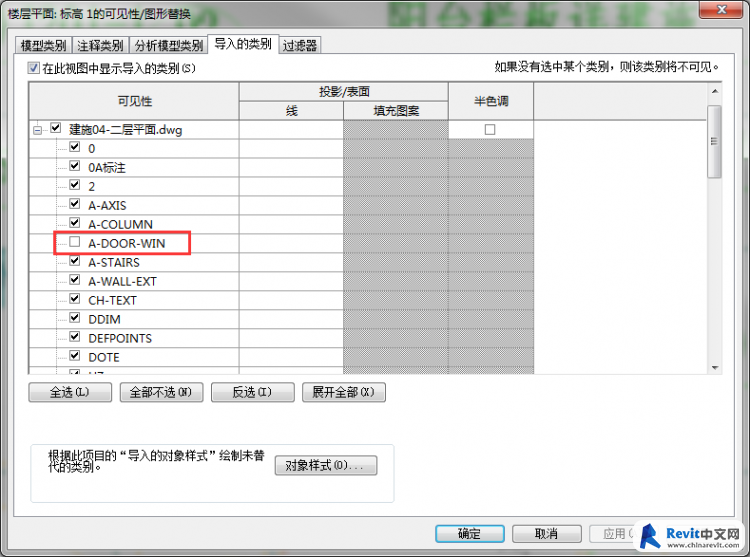The image size is (750, 557).
Task: Toggle 在此视图中显示导入的类别 checkbox
Action: click(33, 68)
